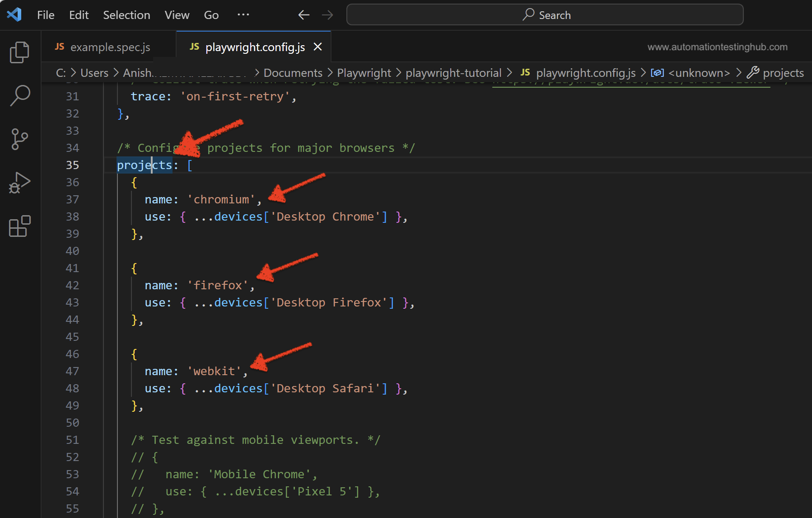Image resolution: width=812 pixels, height=518 pixels.
Task: Click the <unknown> breadcrumb symbol
Action: click(x=690, y=73)
